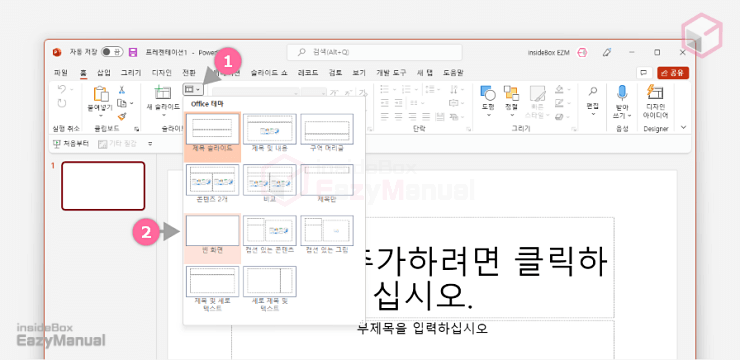Open the insideBox EZM account avatar
This screenshot has width=740, height=360.
tap(582, 52)
